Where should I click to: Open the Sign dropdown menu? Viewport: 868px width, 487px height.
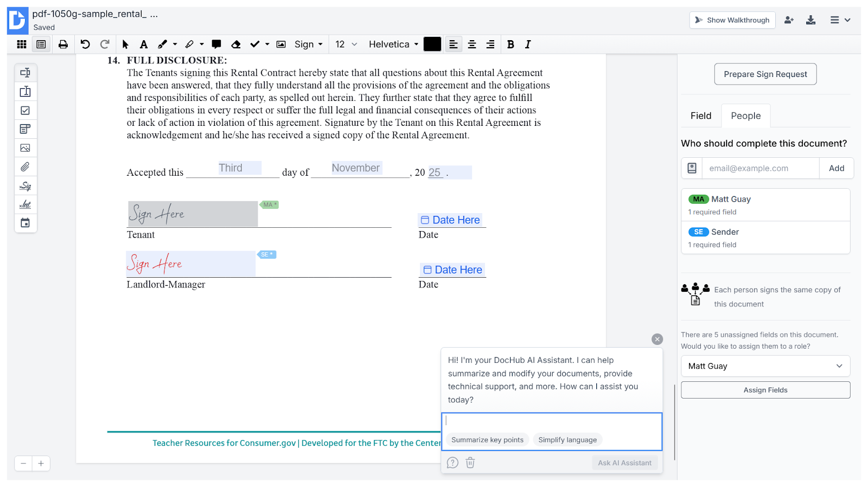(x=309, y=44)
